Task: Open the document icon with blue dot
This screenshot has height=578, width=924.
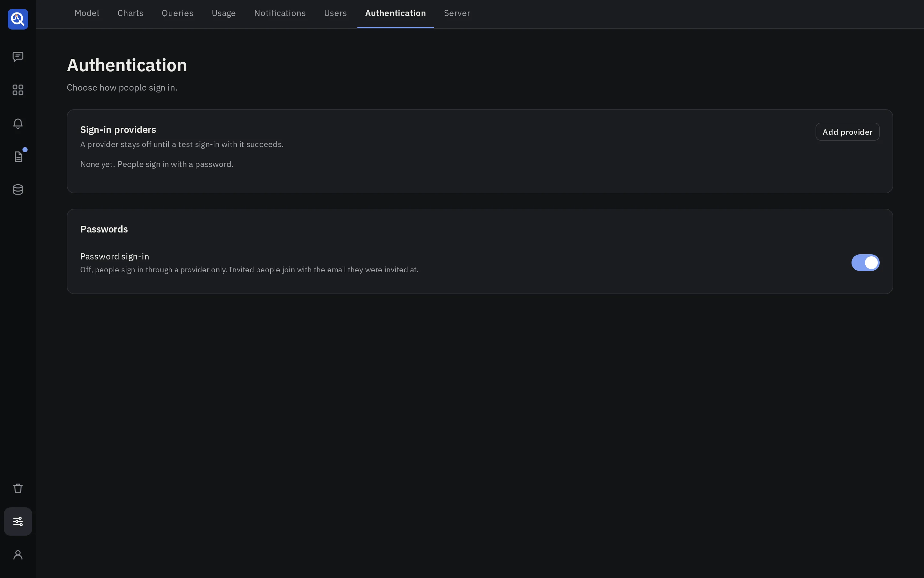Action: pos(18,156)
